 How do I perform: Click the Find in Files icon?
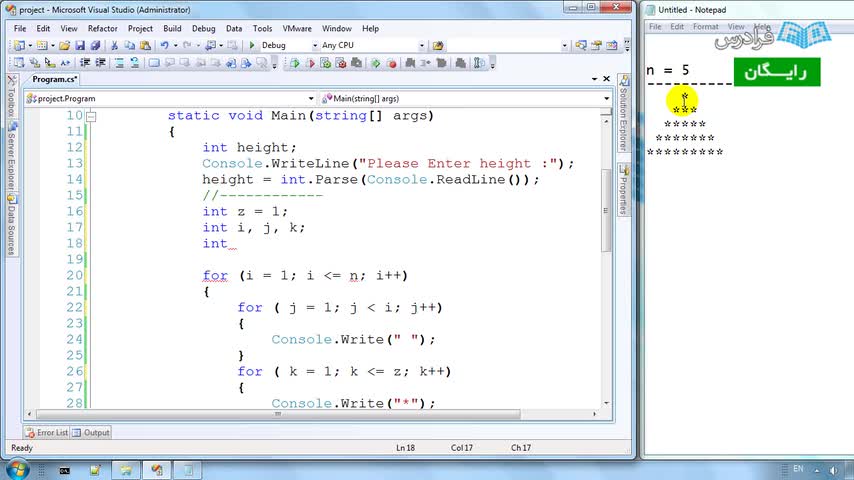pos(438,46)
